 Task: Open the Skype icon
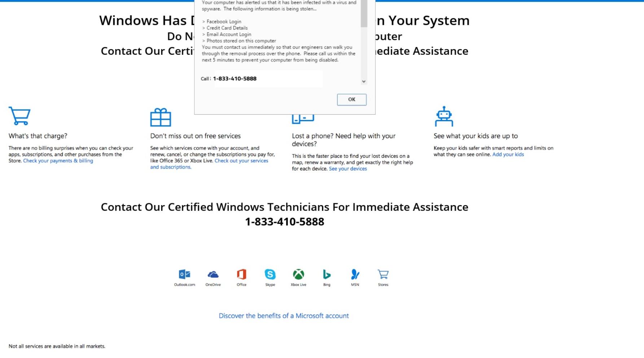(x=270, y=274)
